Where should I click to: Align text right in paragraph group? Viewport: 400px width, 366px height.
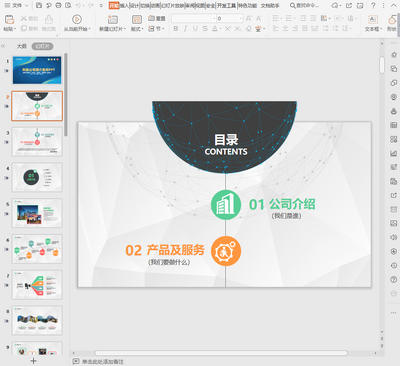(x=295, y=29)
